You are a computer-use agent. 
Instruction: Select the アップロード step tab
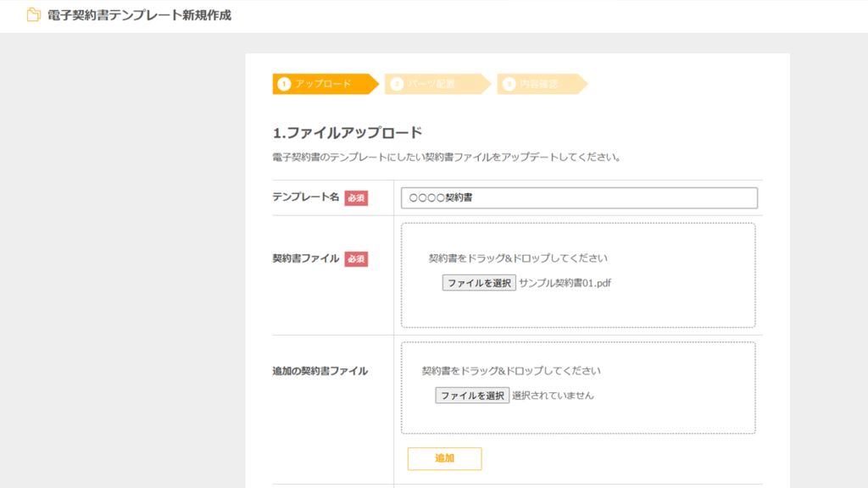323,84
